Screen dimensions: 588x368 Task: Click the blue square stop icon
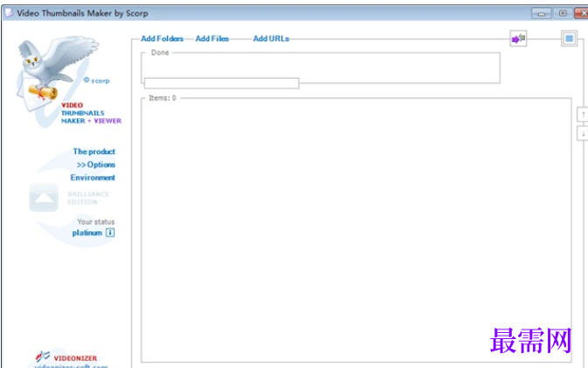click(570, 39)
